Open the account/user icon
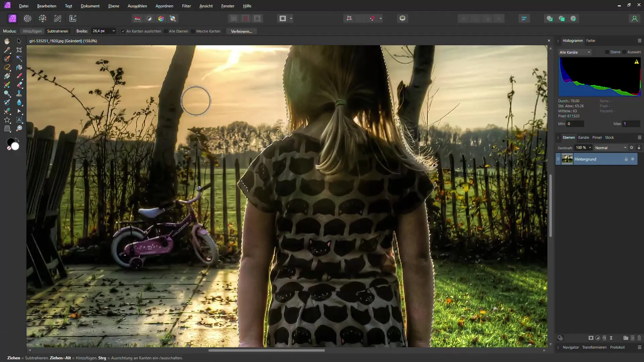This screenshot has height=362, width=644. click(x=634, y=19)
